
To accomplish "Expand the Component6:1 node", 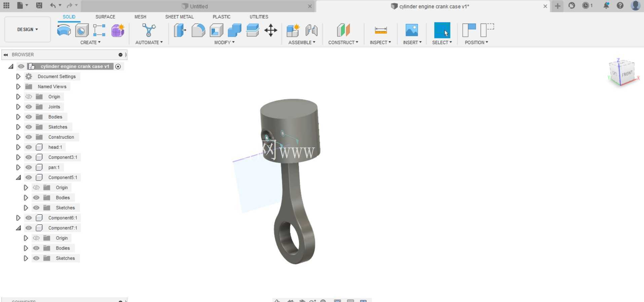I will pos(18,218).
